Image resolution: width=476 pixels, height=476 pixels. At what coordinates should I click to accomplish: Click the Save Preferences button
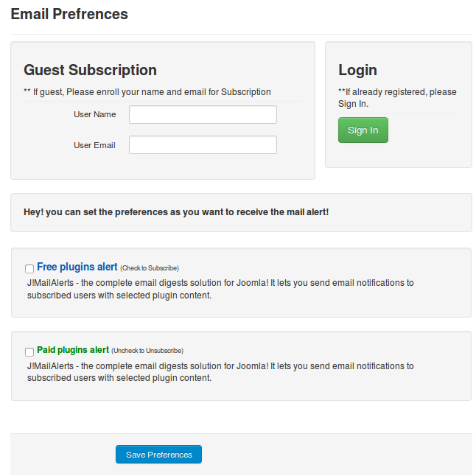(x=158, y=455)
